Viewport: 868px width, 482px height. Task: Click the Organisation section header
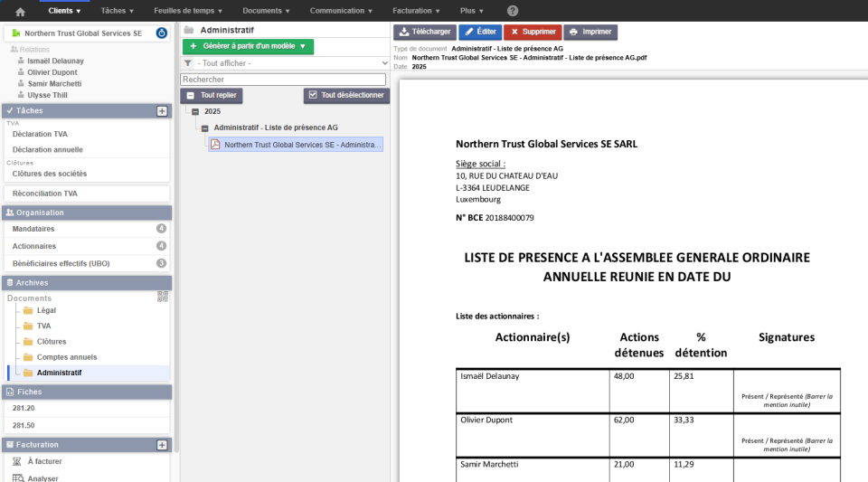pyautogui.click(x=88, y=213)
